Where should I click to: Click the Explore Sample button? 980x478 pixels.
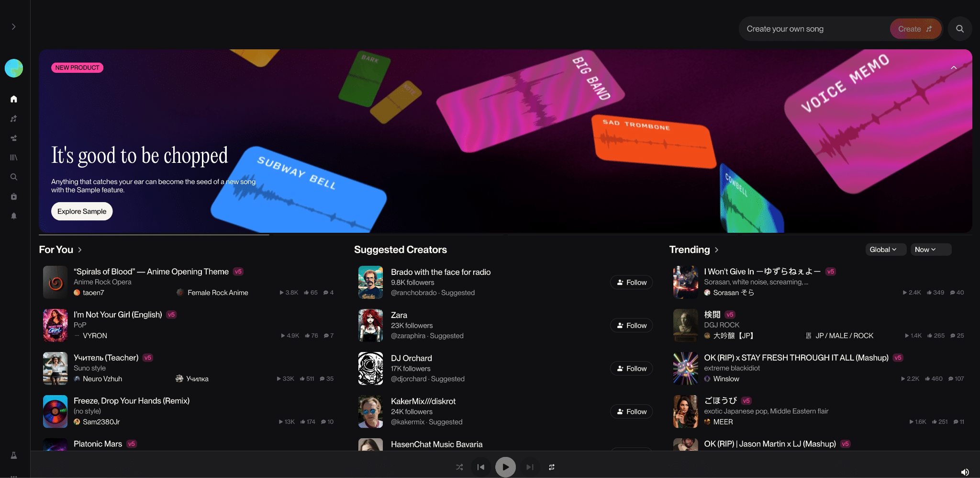(82, 211)
